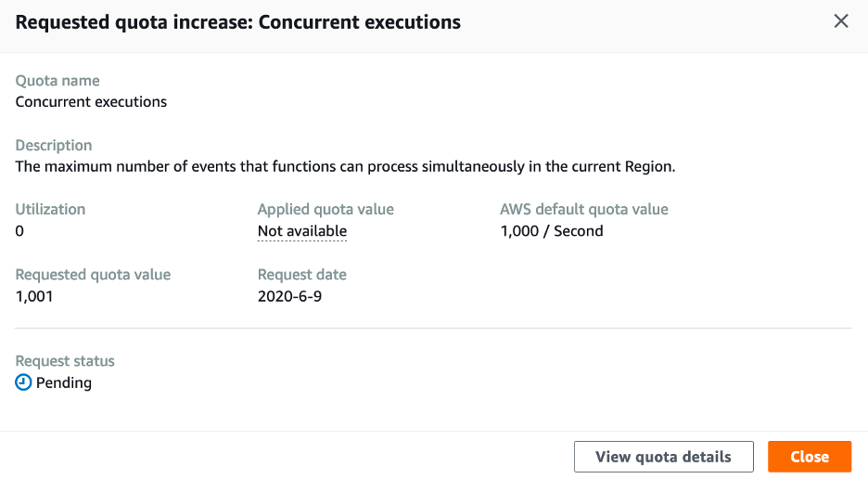Click the Applied quota value label
Image resolution: width=868 pixels, height=479 pixels.
point(325,209)
